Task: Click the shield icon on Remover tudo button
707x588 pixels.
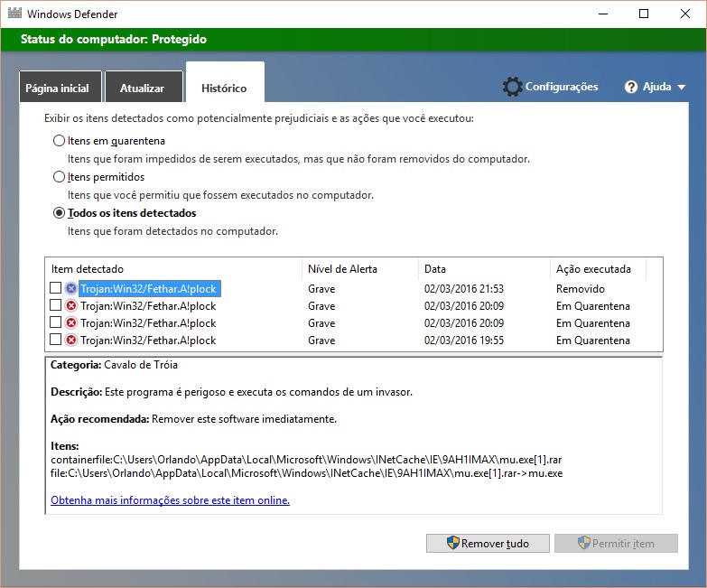Action: pyautogui.click(x=452, y=543)
